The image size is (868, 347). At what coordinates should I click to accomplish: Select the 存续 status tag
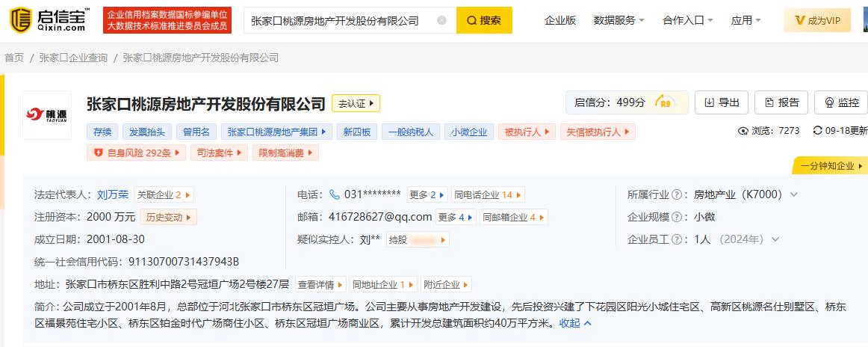(x=102, y=132)
